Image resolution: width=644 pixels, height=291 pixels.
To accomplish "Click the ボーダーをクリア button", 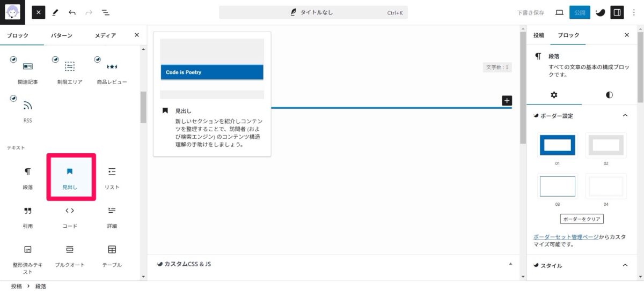I will pos(582,219).
